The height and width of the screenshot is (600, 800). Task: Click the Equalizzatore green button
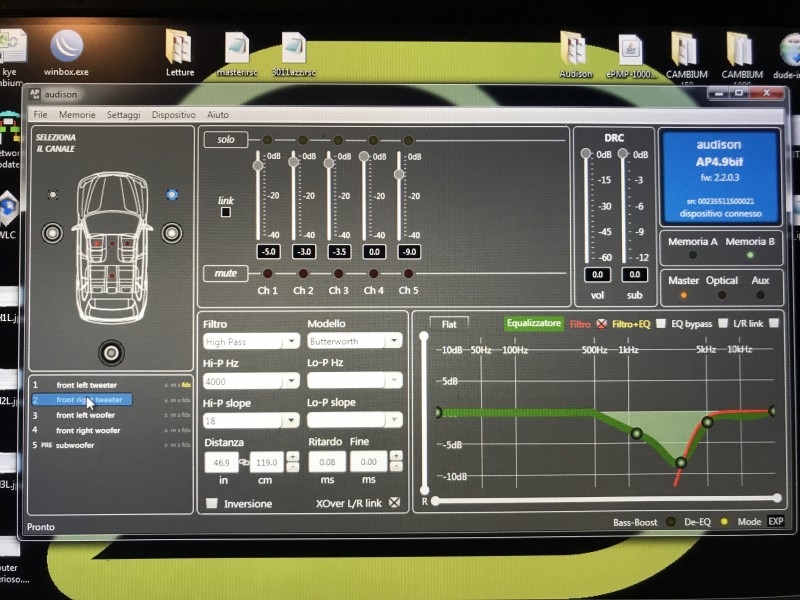534,323
